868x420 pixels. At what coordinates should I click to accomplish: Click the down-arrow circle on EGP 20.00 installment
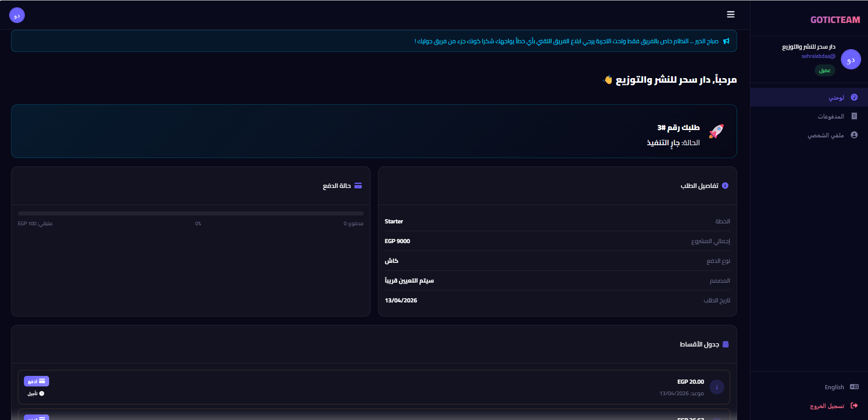coord(716,387)
